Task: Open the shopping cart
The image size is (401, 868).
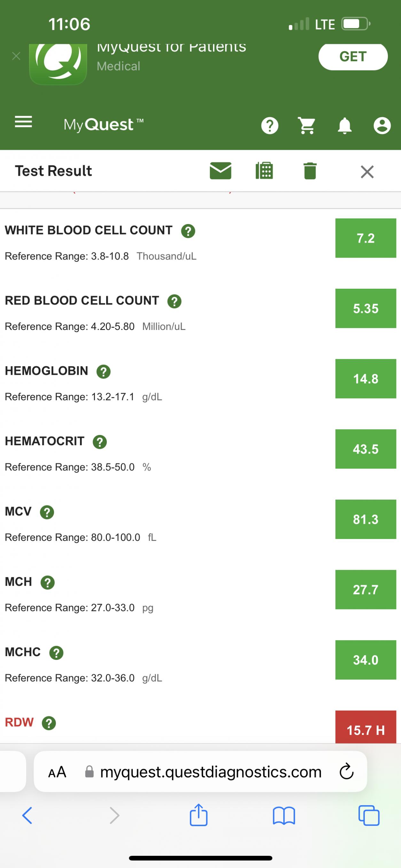Action: tap(307, 126)
